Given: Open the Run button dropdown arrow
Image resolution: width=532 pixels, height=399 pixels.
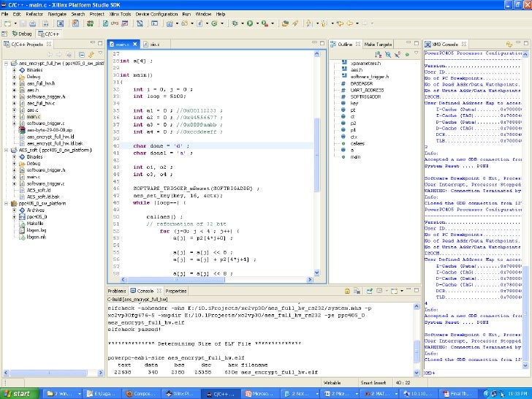Looking at the screenshot, I should 257,23.
